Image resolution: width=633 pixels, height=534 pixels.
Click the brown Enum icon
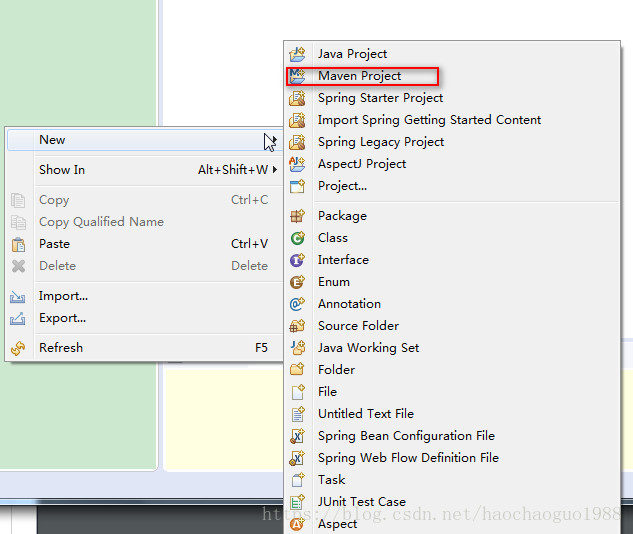298,282
